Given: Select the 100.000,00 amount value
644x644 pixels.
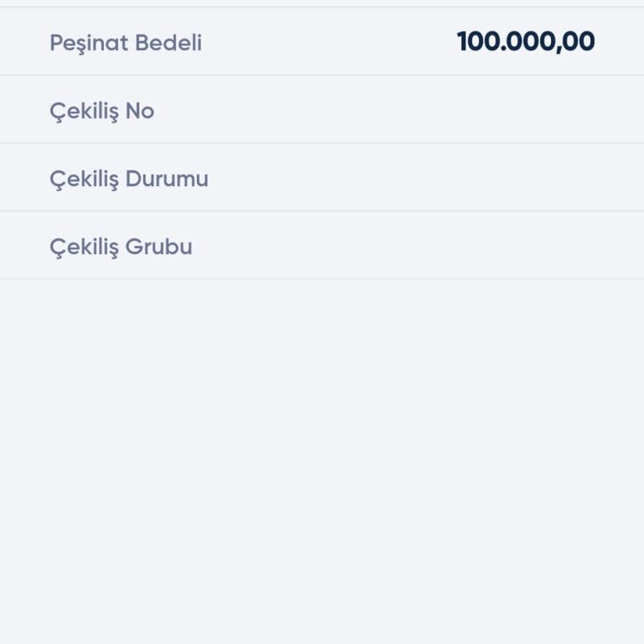Looking at the screenshot, I should point(526,42).
